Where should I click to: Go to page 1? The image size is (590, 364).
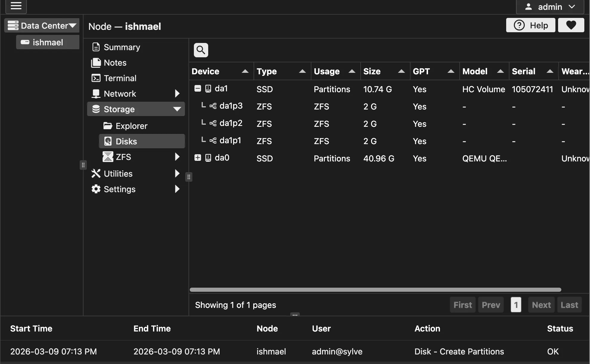point(516,305)
